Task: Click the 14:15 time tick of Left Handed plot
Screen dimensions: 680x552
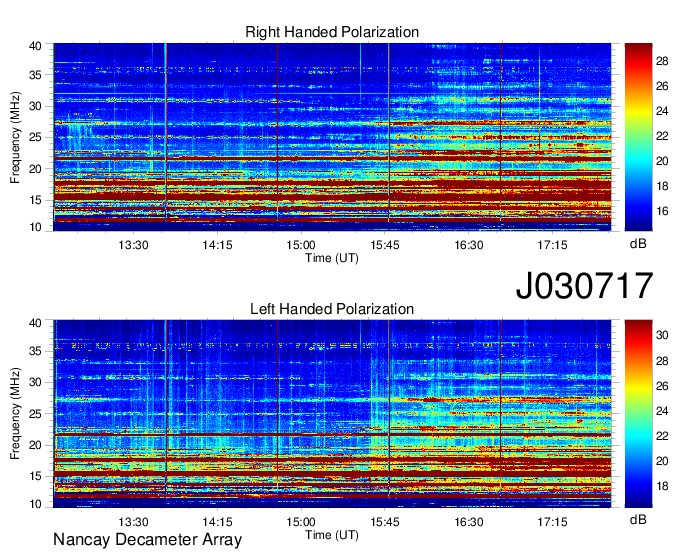Action: [x=217, y=522]
